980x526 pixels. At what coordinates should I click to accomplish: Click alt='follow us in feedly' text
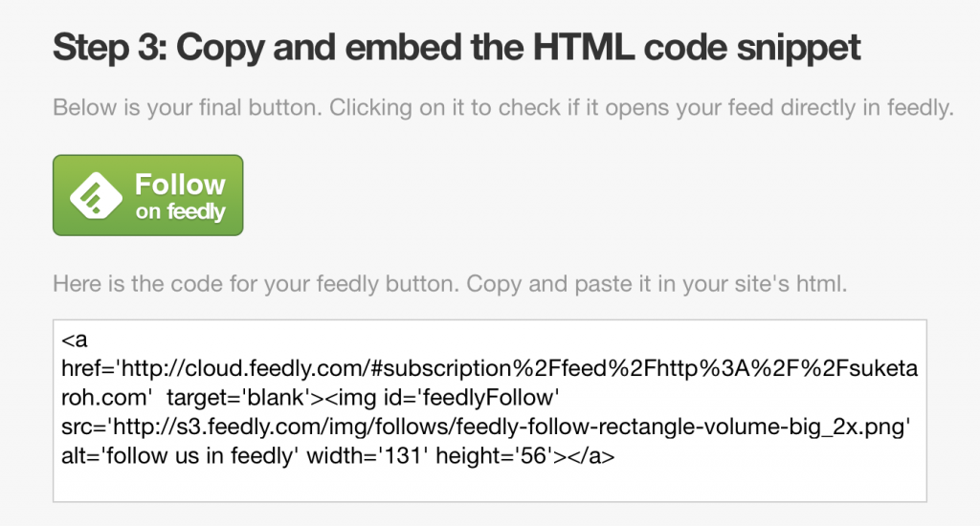pos(173,457)
